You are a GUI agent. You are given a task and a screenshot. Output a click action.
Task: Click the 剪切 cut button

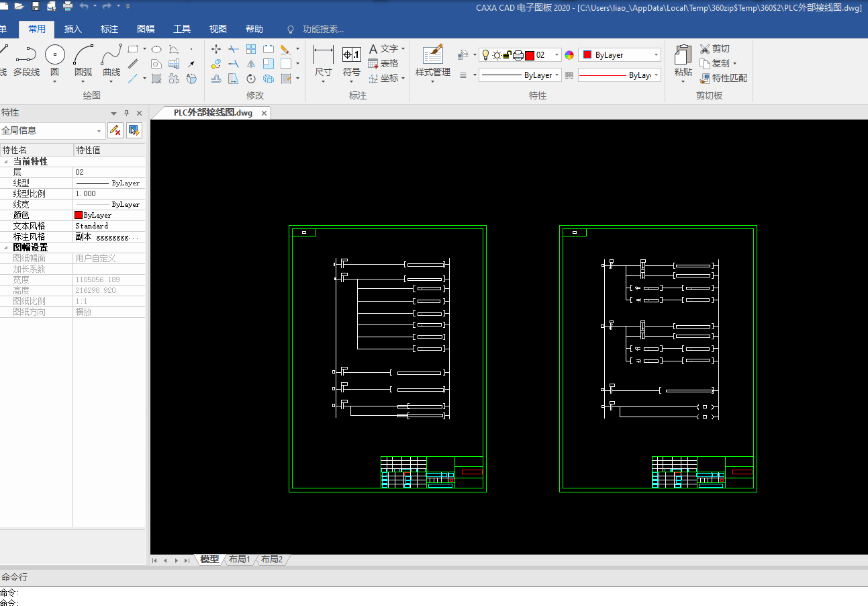coord(715,48)
